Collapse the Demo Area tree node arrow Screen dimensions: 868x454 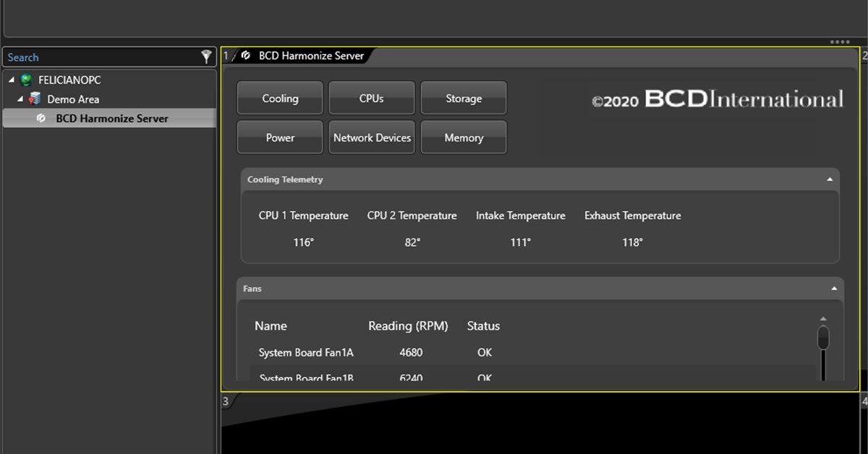(x=20, y=99)
